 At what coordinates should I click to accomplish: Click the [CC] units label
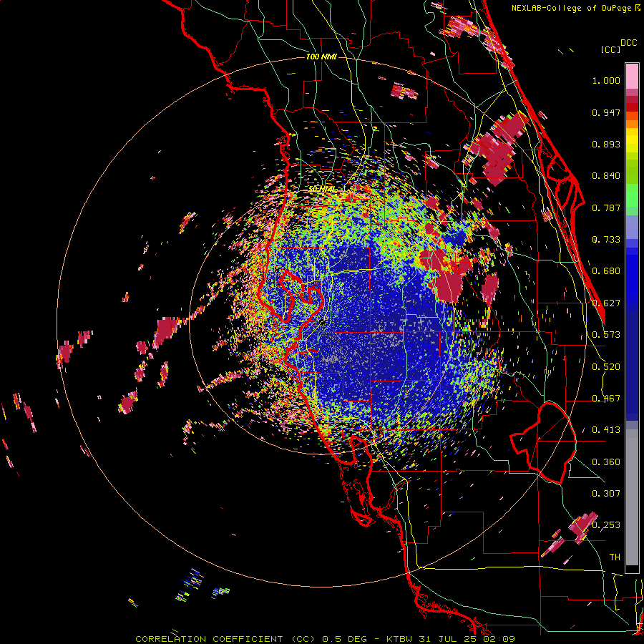pyautogui.click(x=611, y=49)
